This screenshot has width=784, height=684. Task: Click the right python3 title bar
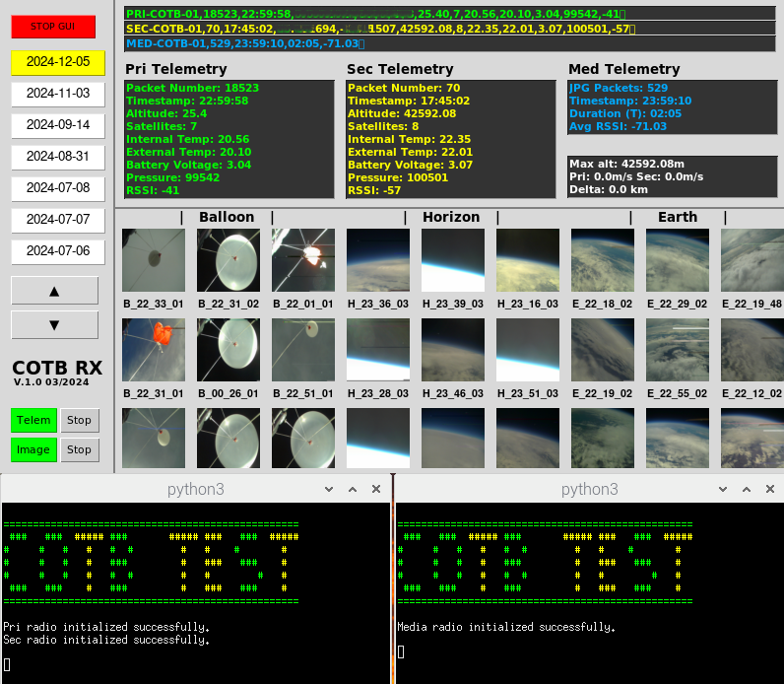[x=590, y=490]
